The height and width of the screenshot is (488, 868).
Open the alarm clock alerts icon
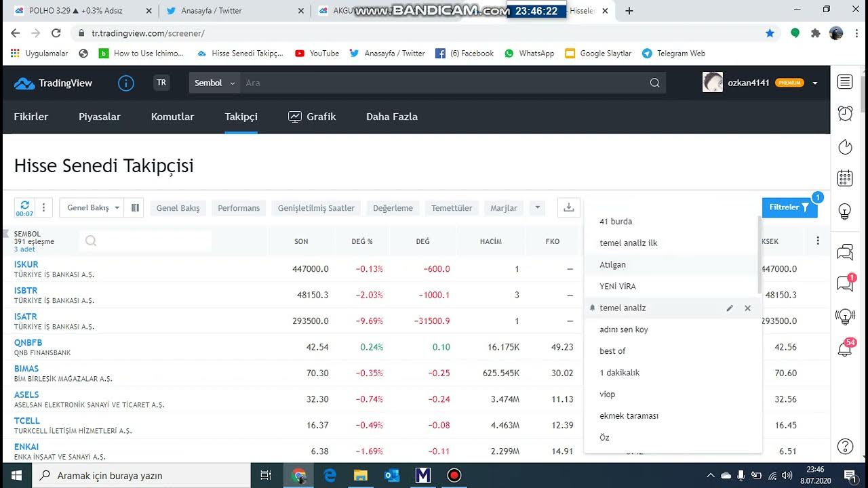coord(845,113)
